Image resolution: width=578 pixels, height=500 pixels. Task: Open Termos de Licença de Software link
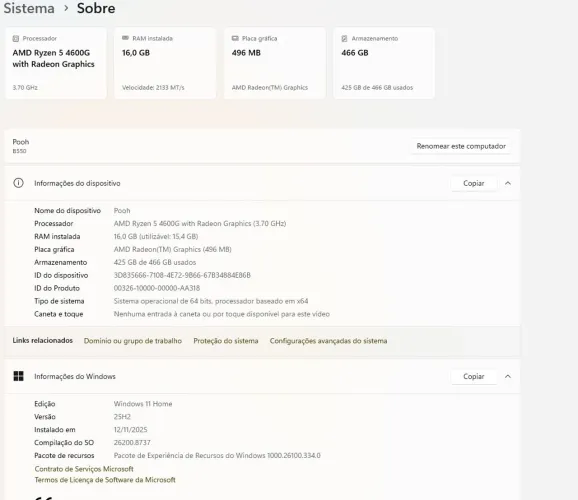(x=105, y=480)
